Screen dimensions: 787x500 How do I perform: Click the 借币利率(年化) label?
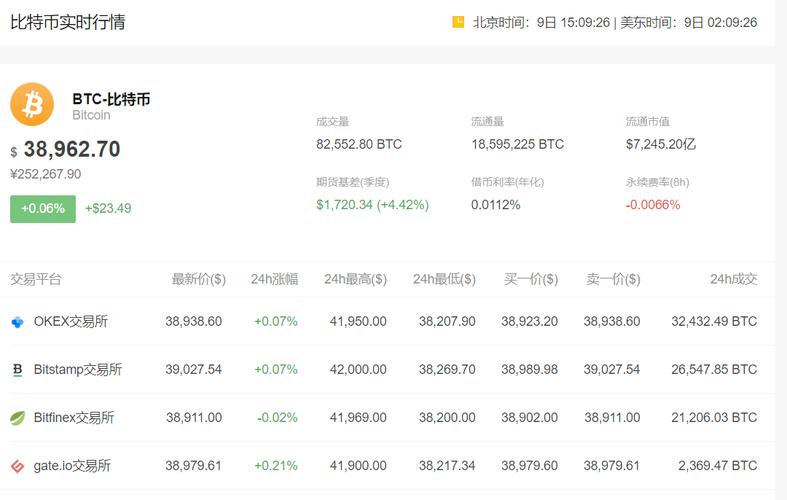pyautogui.click(x=507, y=182)
